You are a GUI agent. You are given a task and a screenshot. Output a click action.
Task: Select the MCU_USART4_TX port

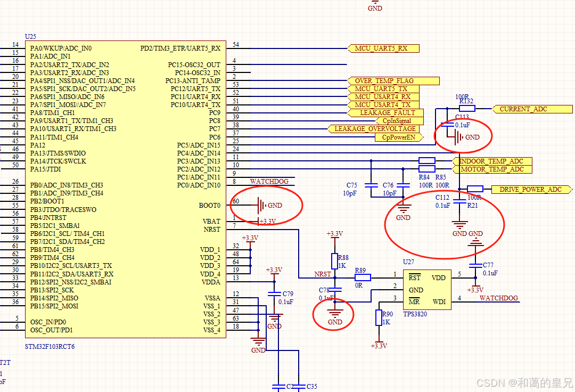tap(383, 105)
